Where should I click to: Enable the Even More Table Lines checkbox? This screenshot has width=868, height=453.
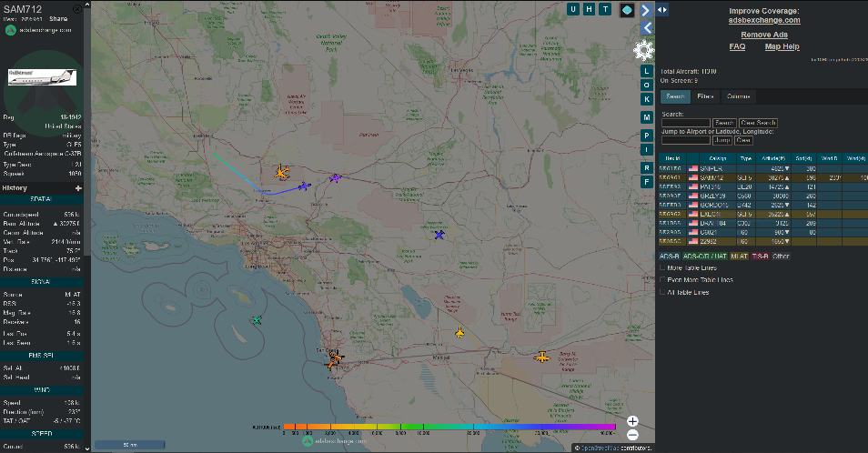point(662,280)
